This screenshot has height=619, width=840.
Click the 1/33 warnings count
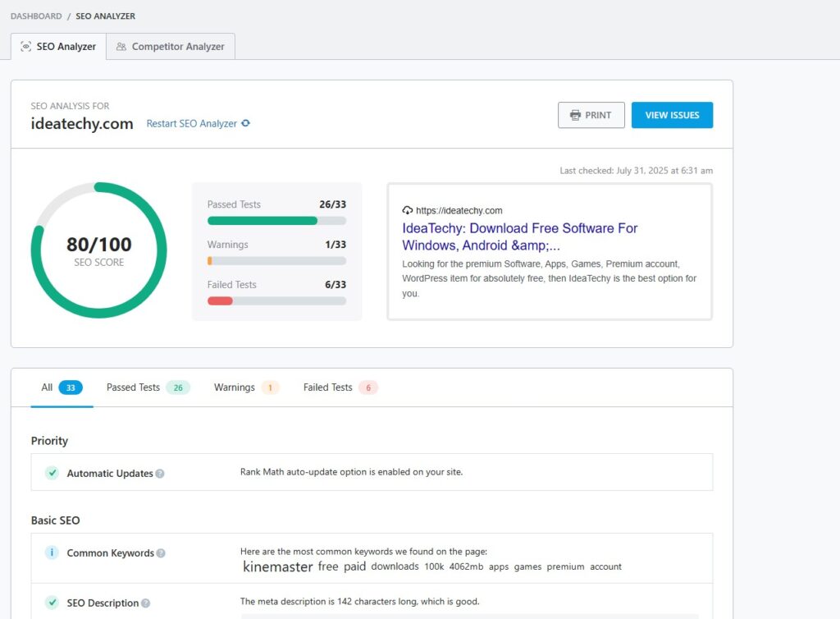336,245
